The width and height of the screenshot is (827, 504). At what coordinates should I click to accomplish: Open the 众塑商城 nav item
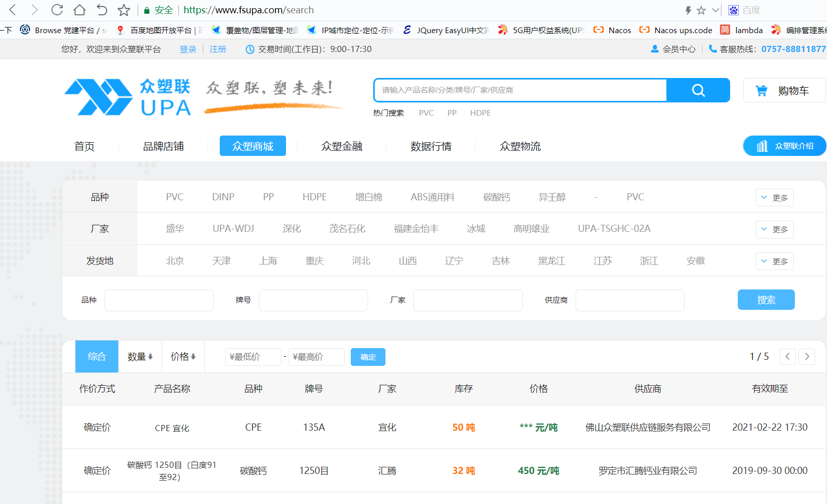pos(253,146)
